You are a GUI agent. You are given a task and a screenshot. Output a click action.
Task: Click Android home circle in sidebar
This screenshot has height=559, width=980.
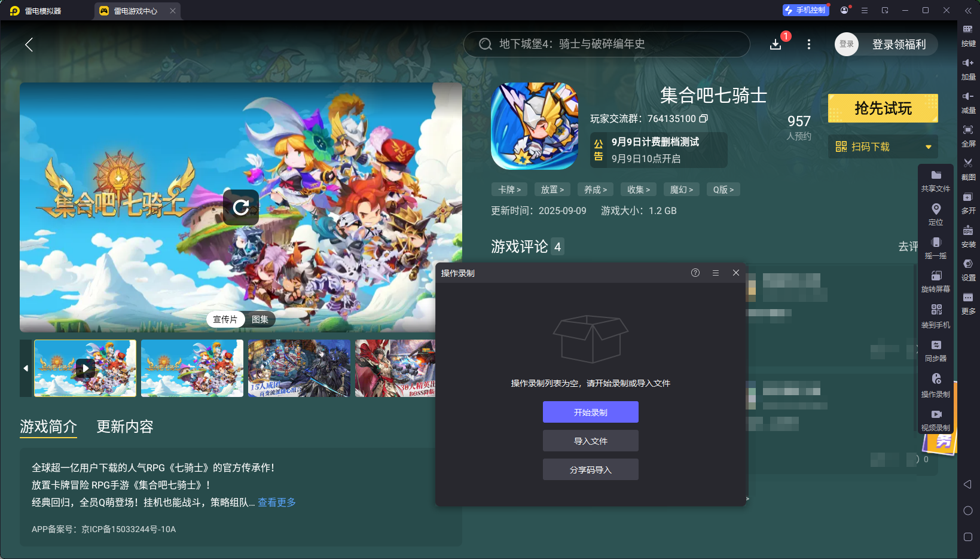968,511
